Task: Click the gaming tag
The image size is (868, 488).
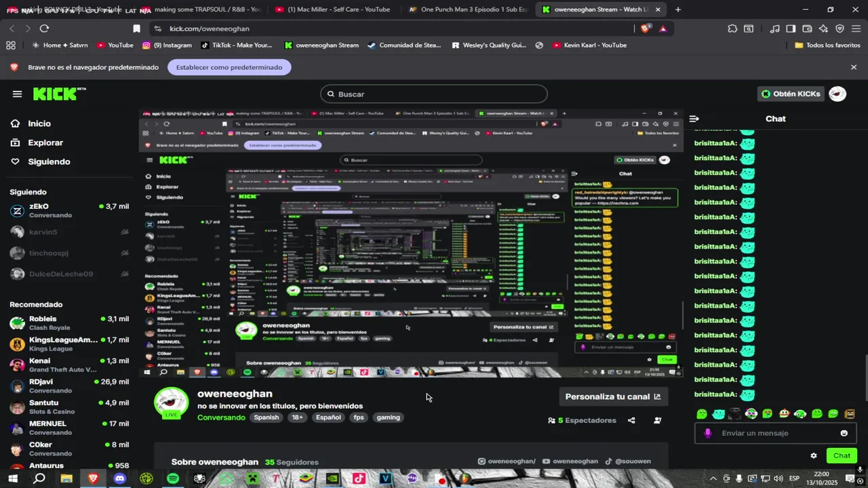Action: [x=388, y=418]
